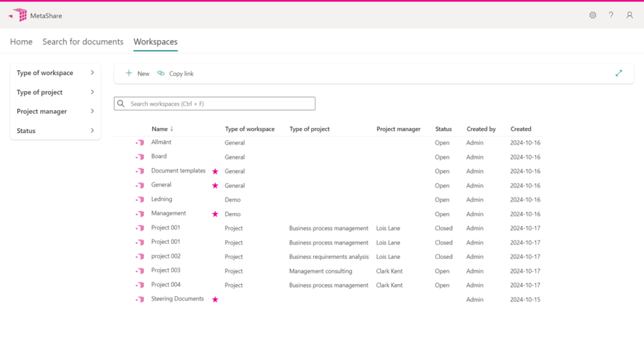644x362 pixels.
Task: Click New to create a workspace
Action: click(138, 74)
